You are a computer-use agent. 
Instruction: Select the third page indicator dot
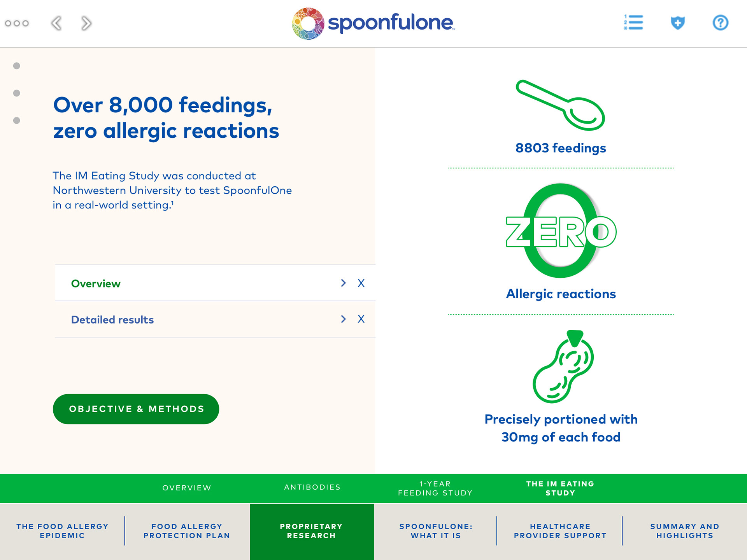[17, 121]
